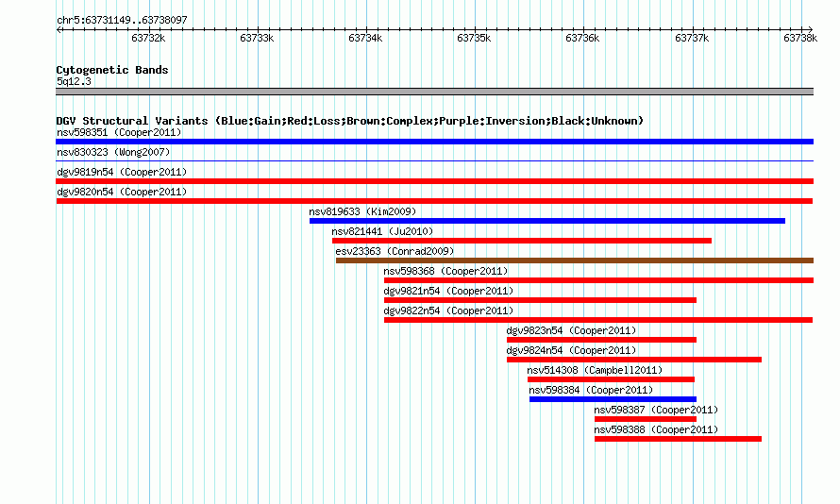
Task: Select the red nsv514308 loss bar
Action: tap(612, 379)
